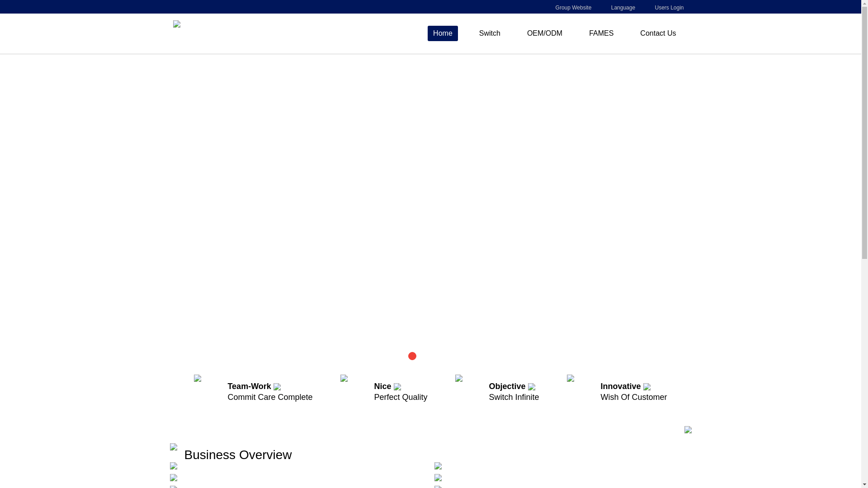Click the icon left of Innovative
The width and height of the screenshot is (868, 488).
point(571,378)
